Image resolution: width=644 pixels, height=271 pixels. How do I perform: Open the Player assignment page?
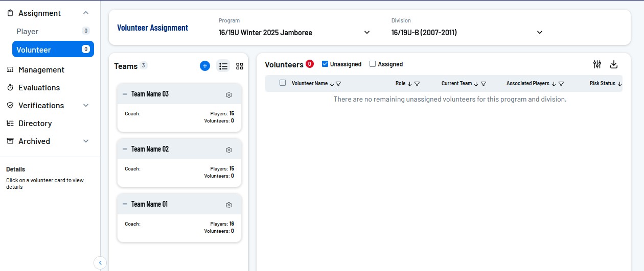(x=28, y=32)
